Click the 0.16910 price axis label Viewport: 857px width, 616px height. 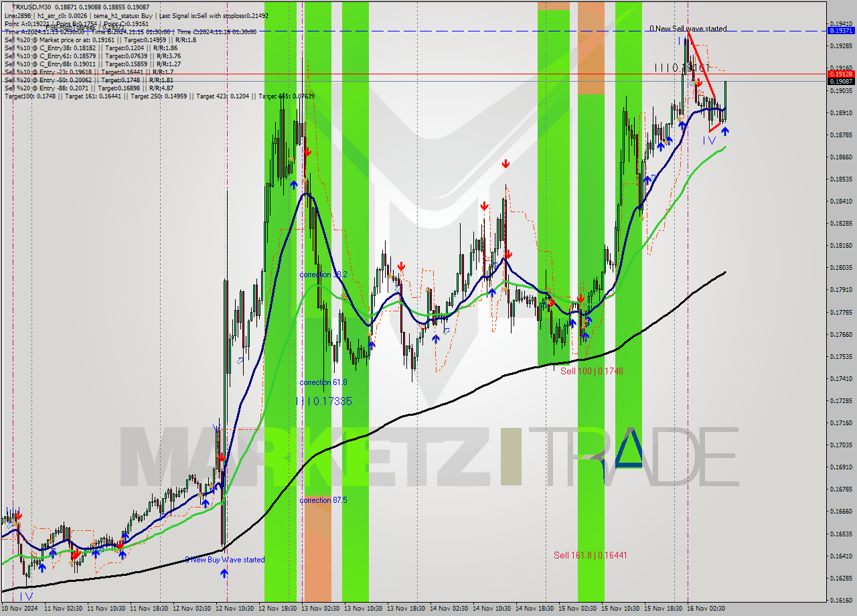click(841, 467)
